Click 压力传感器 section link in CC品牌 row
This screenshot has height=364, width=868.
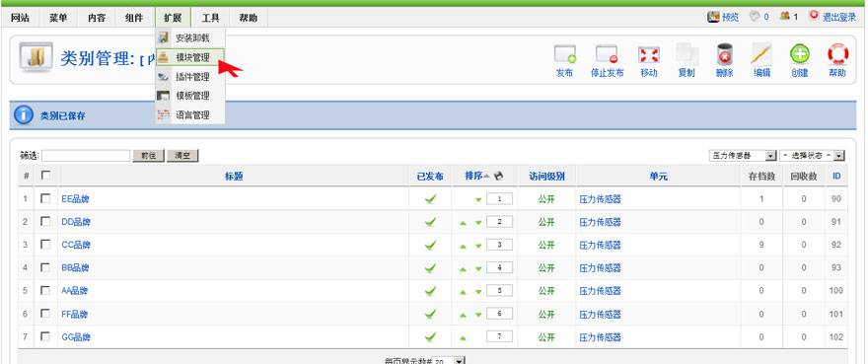click(x=600, y=245)
